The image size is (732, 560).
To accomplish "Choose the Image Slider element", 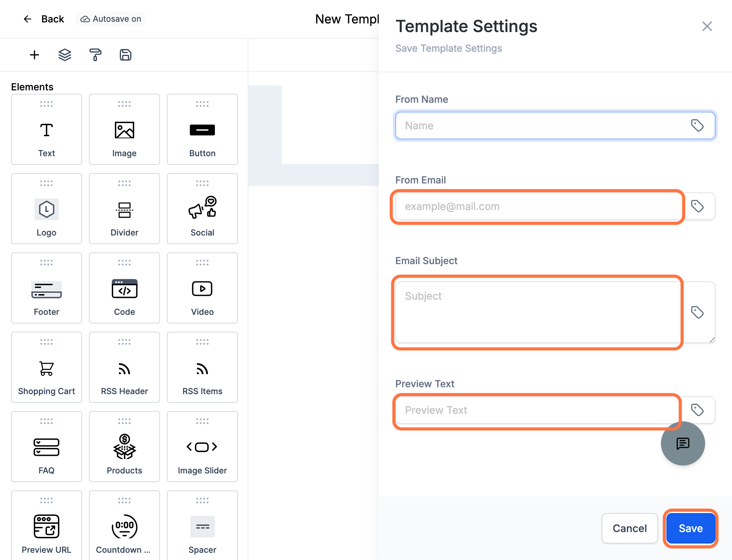I will tap(202, 447).
